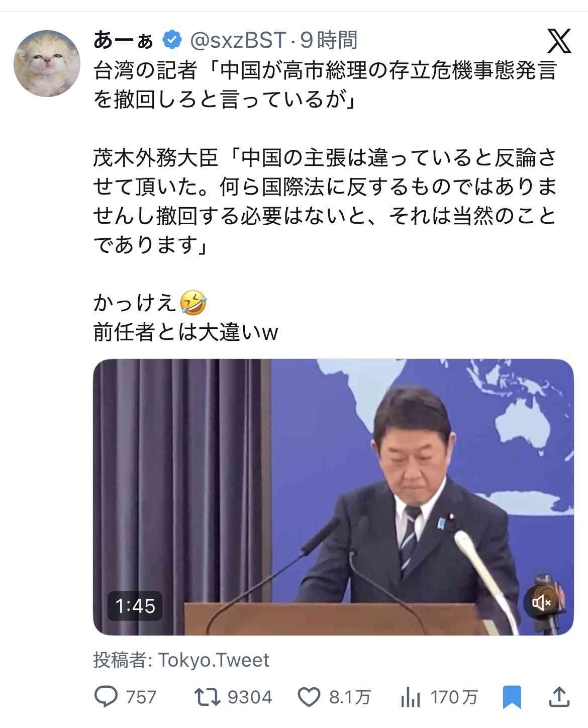Click the X logo icon
The image size is (588, 728).
click(x=559, y=41)
